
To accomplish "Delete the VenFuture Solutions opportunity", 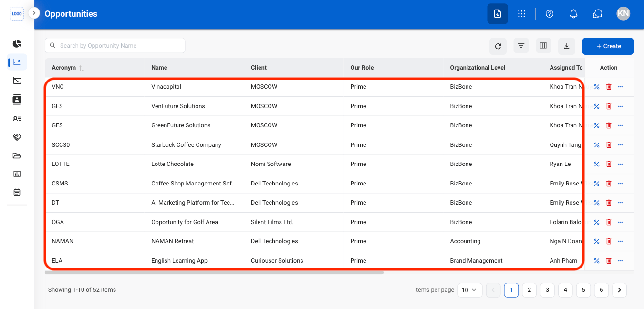I will pyautogui.click(x=609, y=106).
